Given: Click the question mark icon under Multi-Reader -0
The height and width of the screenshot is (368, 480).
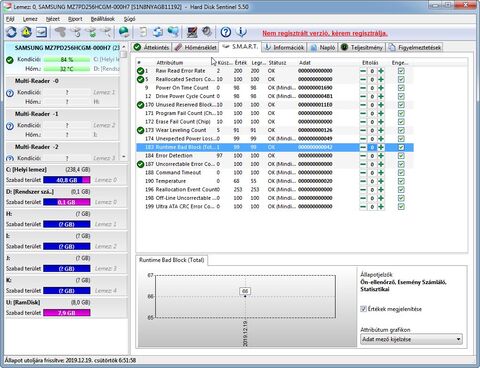Looking at the screenshot, I should click(x=10, y=93).
